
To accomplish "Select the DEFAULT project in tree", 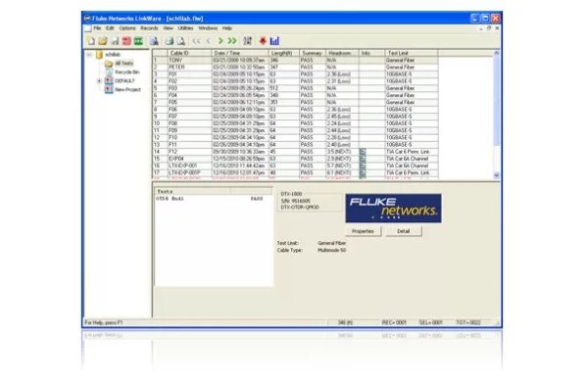I will click(x=124, y=81).
